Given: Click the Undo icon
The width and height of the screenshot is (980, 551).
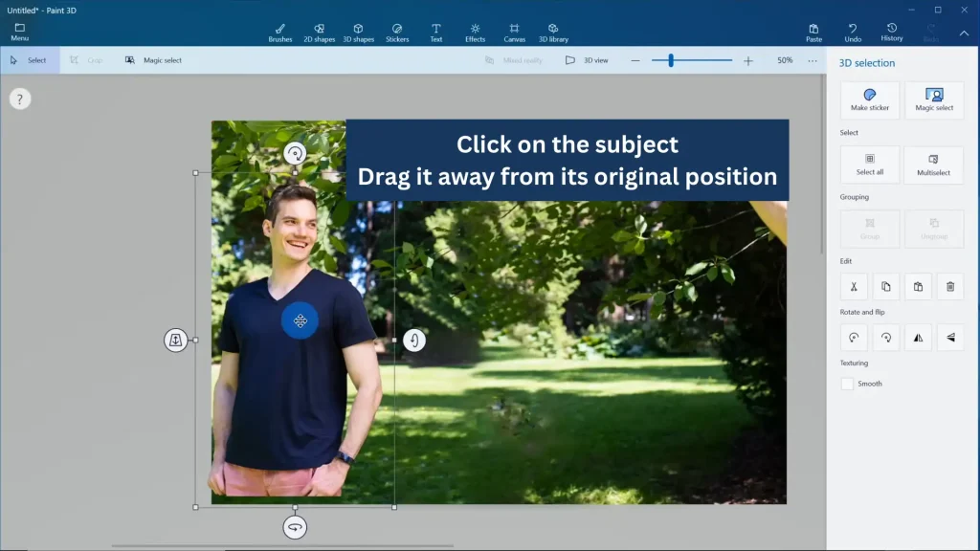Looking at the screenshot, I should coord(853,33).
